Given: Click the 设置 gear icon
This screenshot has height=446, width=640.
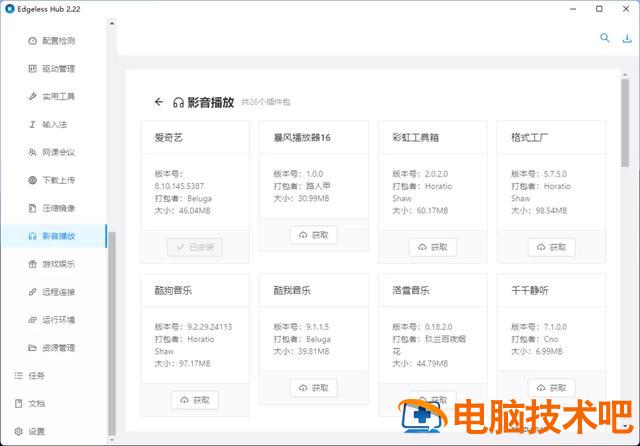Looking at the screenshot, I should pos(18,431).
